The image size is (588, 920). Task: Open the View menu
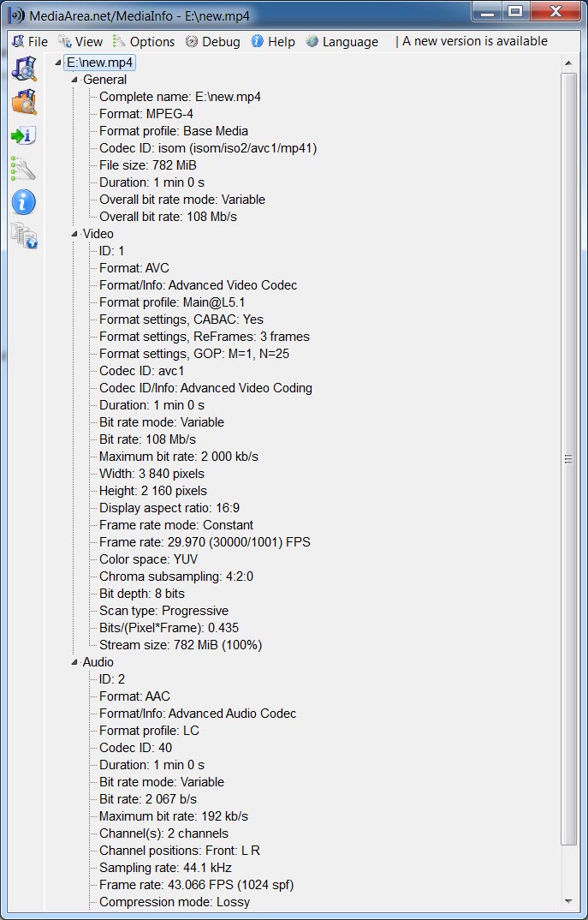pos(80,42)
